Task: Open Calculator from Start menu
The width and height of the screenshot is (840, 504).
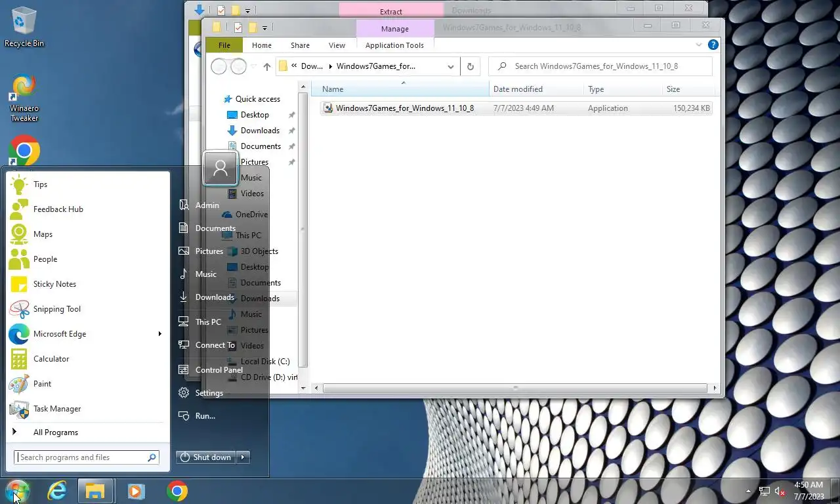Action: 87,359
